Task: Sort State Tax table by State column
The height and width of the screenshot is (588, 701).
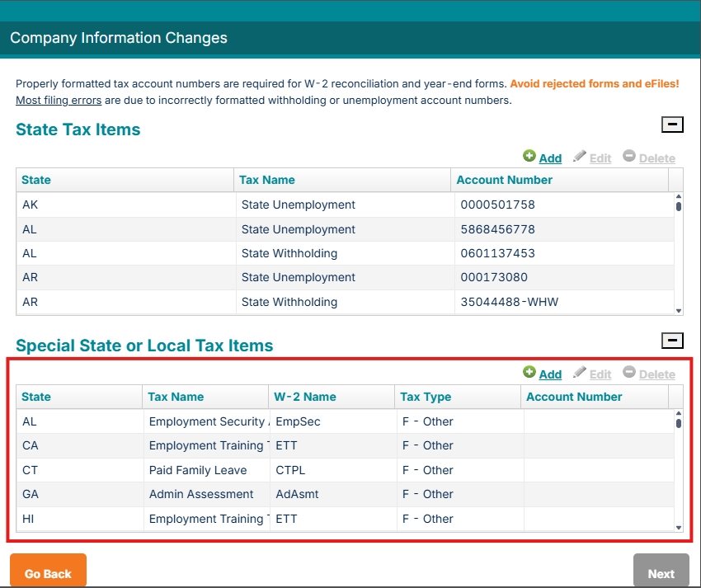Action: pos(125,181)
